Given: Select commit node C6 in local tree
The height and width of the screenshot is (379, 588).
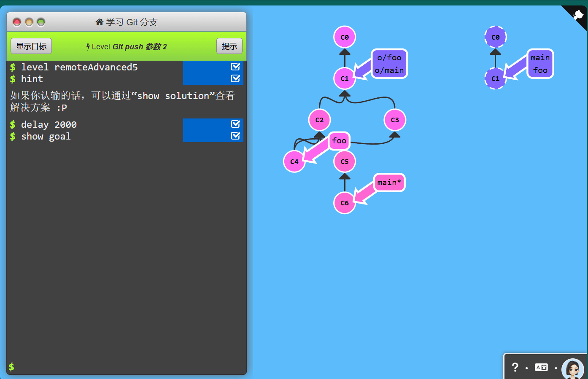Looking at the screenshot, I should pos(345,203).
